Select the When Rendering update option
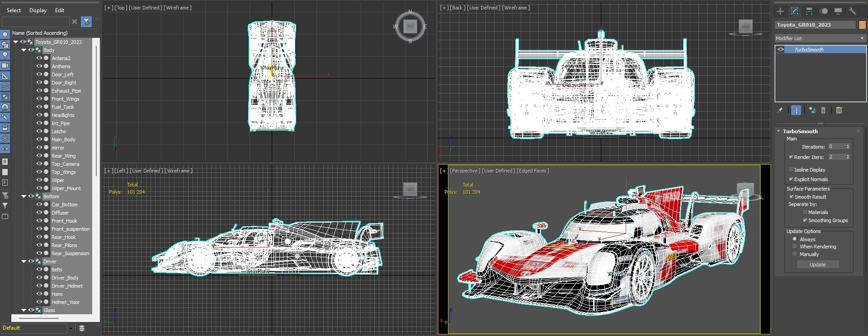 pos(794,247)
